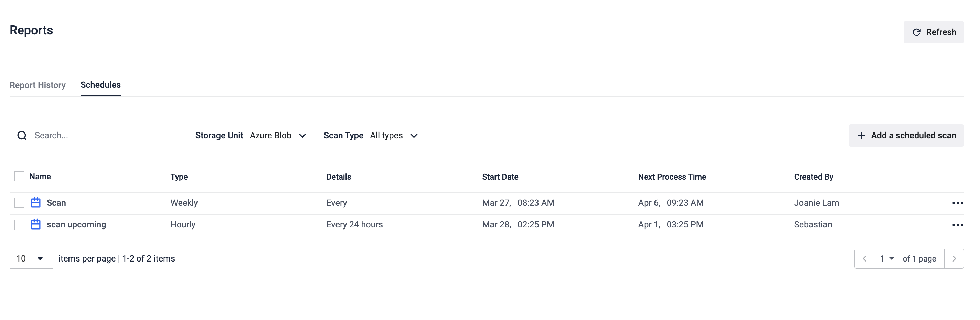980x320 pixels.
Task: Check the box for the Scan row
Action: tap(19, 203)
